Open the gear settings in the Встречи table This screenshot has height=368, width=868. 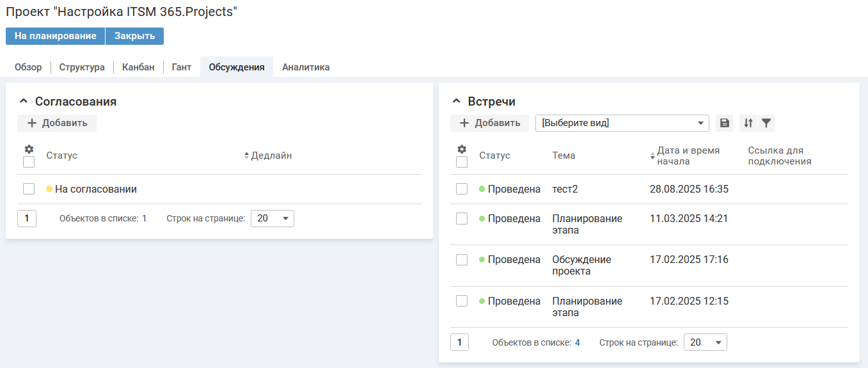click(462, 149)
